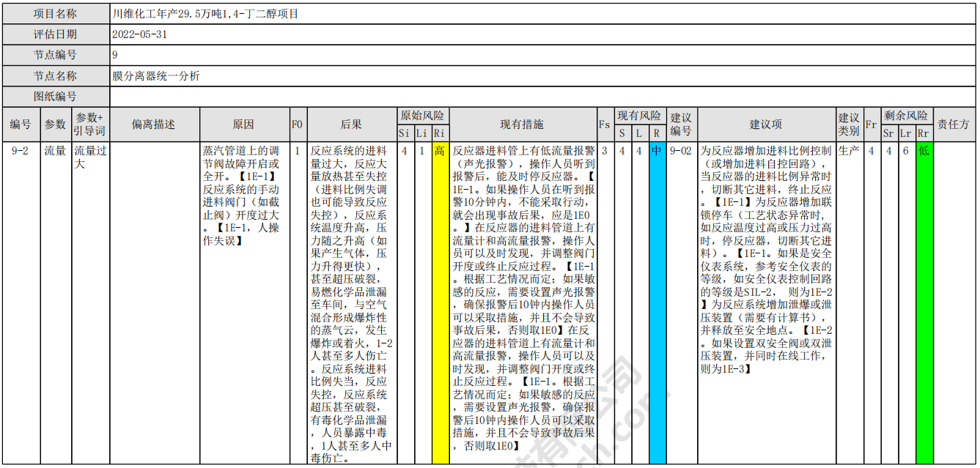Viewport: 980px width, 468px height.
Task: Select the node number value 9
Action: tap(115, 55)
